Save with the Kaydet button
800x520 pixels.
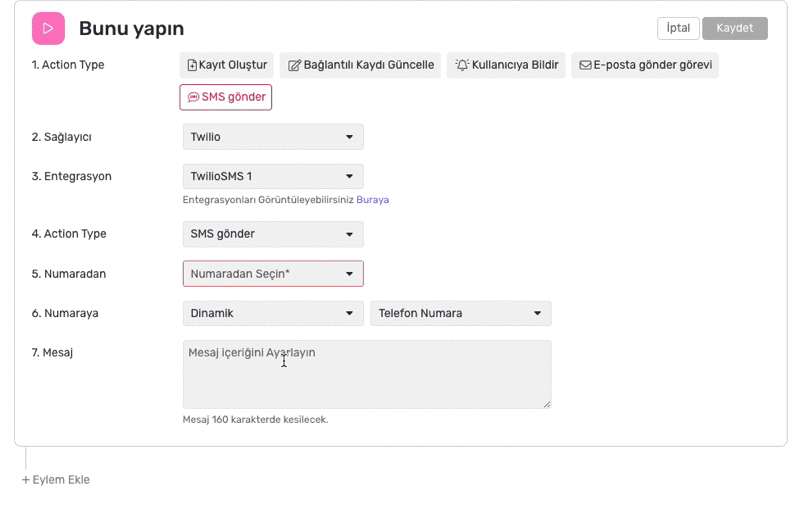click(735, 28)
